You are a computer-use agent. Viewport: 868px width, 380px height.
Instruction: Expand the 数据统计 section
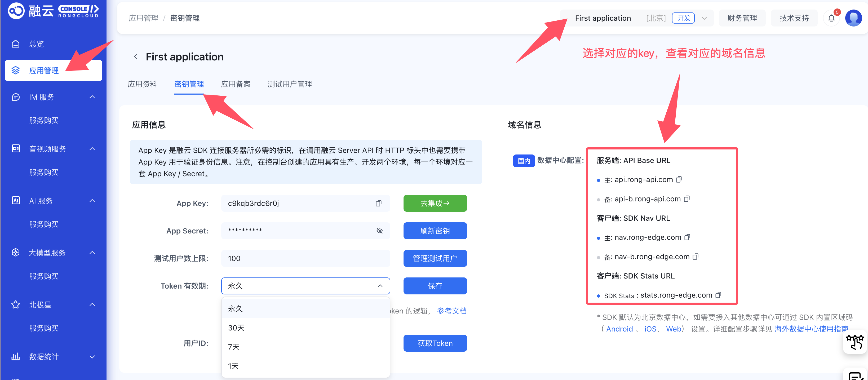point(92,356)
